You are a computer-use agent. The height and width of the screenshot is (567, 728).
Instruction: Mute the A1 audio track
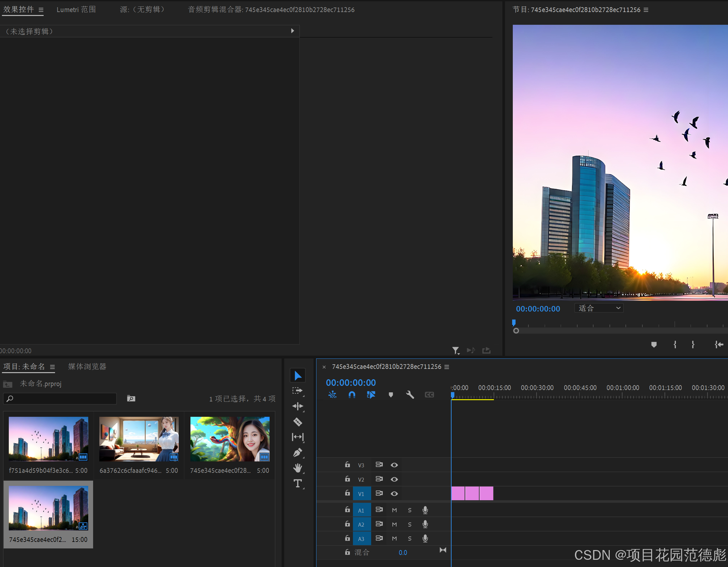394,510
